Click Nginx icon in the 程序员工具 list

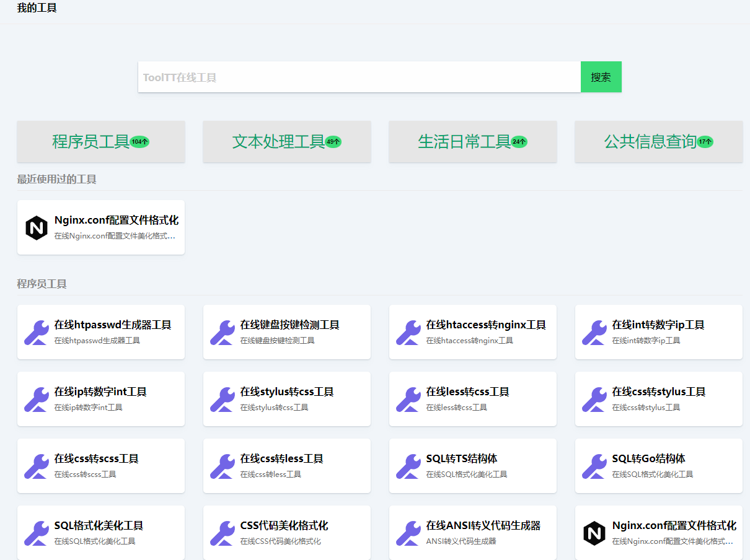point(594,533)
